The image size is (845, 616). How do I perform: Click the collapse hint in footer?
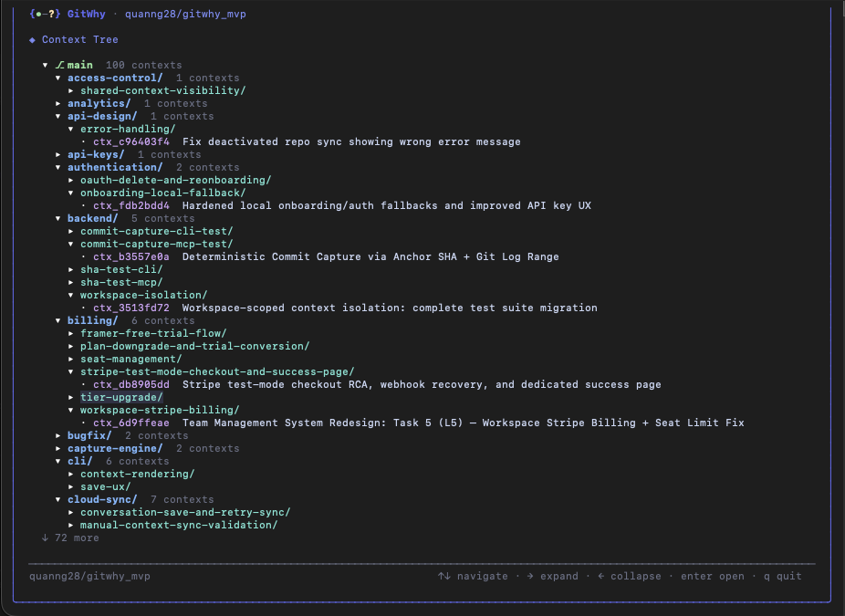click(629, 576)
